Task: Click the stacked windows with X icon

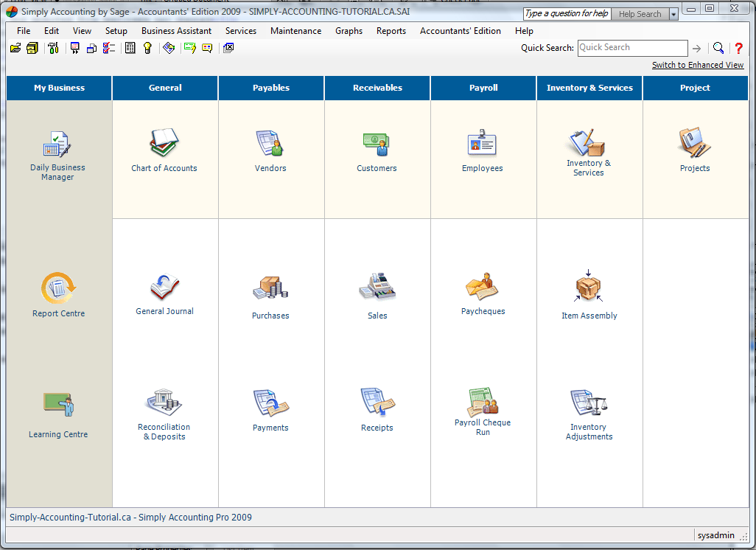Action: 228,48
